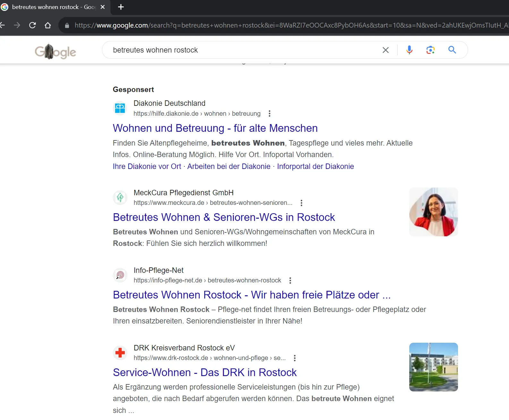Open a new browser tab
509x420 pixels.
(x=121, y=7)
